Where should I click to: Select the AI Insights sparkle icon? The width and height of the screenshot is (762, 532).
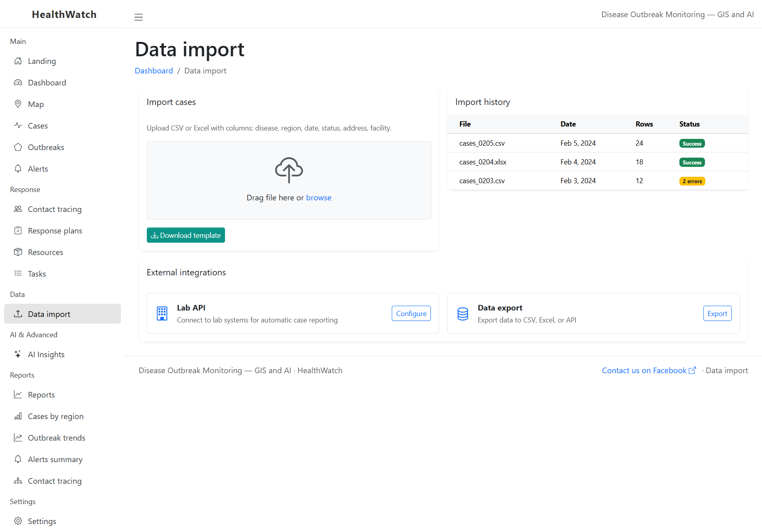pyautogui.click(x=18, y=354)
